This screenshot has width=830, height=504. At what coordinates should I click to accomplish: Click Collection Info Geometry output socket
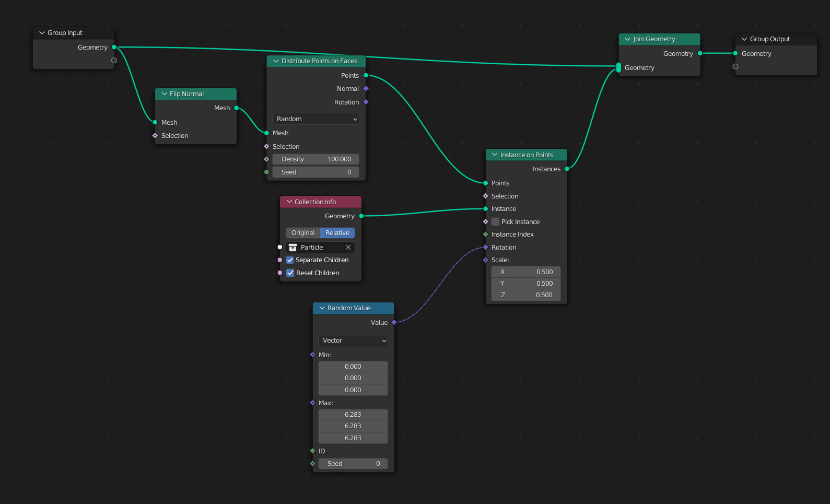point(361,216)
